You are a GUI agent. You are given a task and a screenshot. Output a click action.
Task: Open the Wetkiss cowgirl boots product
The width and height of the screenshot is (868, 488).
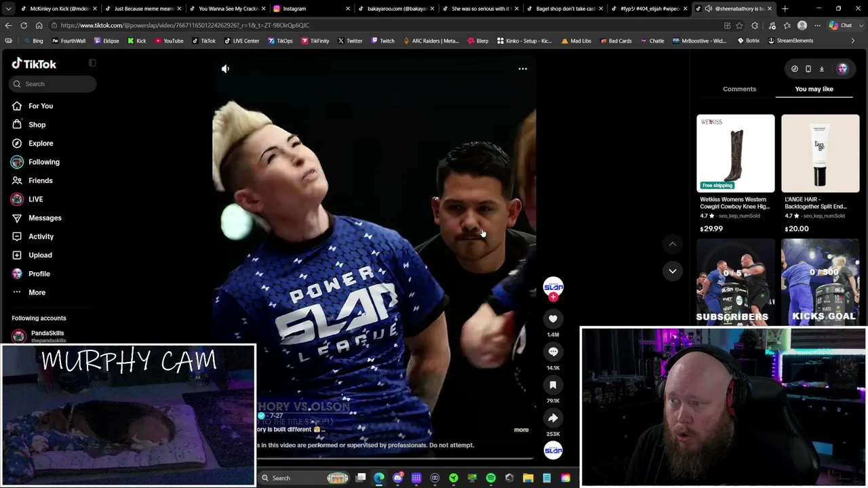point(735,174)
